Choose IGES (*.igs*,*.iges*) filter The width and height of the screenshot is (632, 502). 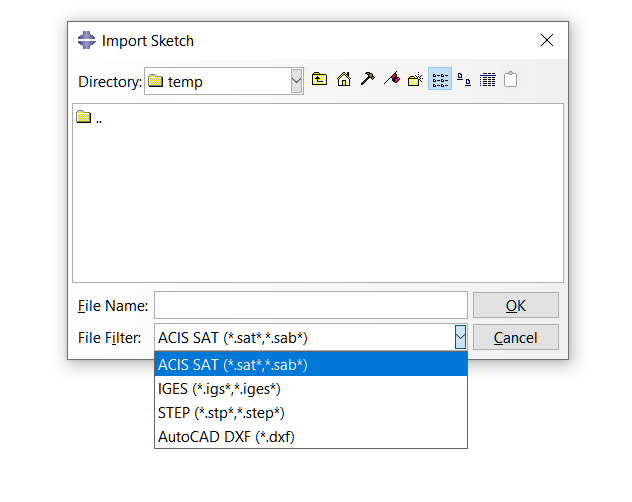pos(311,389)
